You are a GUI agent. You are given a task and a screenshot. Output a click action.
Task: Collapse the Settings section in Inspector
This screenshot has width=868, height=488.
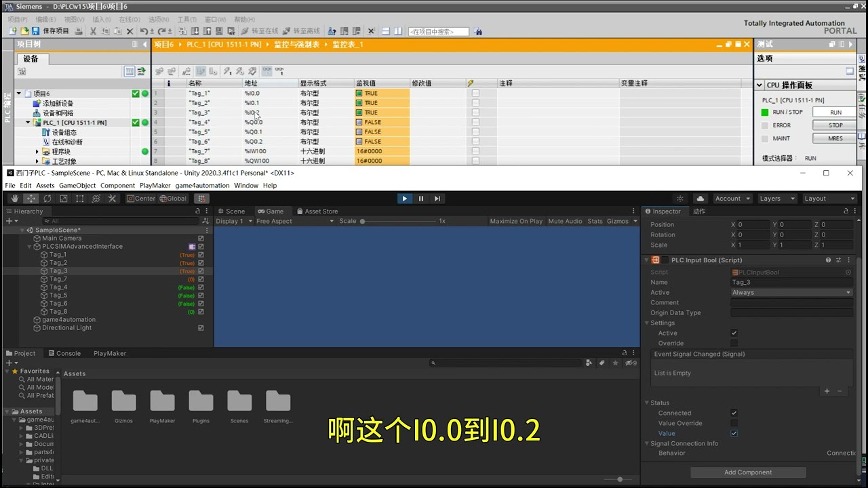[x=647, y=323]
